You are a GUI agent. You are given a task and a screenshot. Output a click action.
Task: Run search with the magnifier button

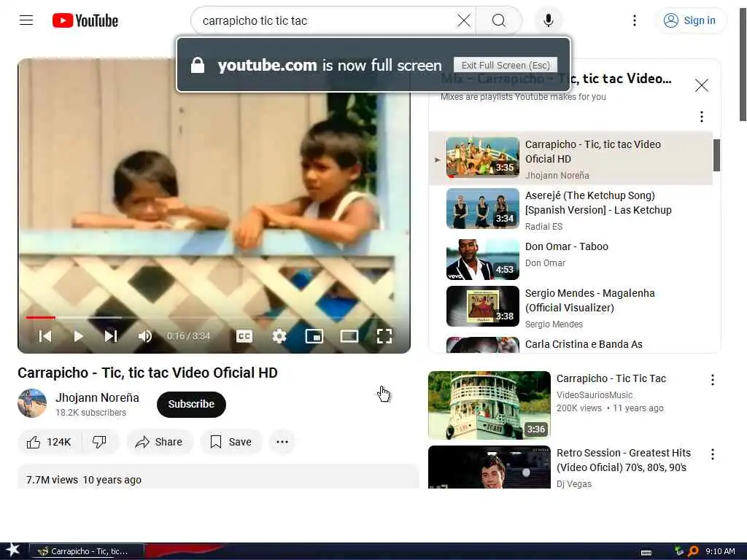[499, 20]
